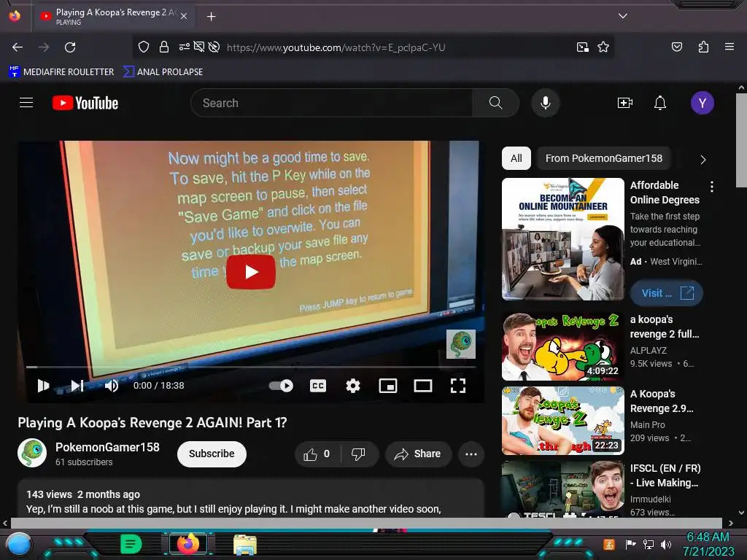Open the Pocket save icon
This screenshot has height=560, width=747.
676,47
